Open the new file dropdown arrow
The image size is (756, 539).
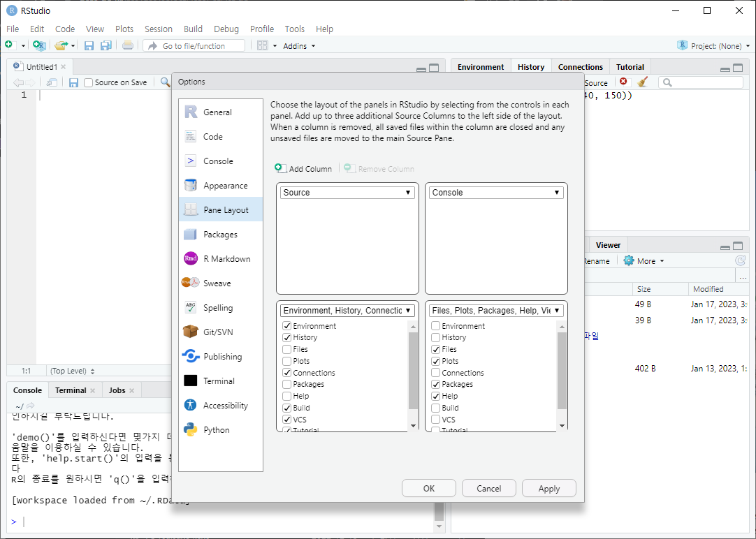22,46
